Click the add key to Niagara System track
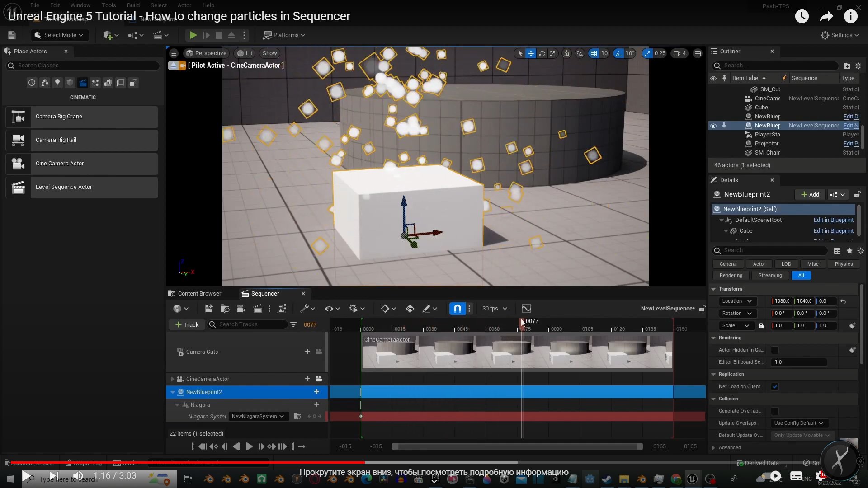This screenshot has height=488, width=868. point(315,416)
